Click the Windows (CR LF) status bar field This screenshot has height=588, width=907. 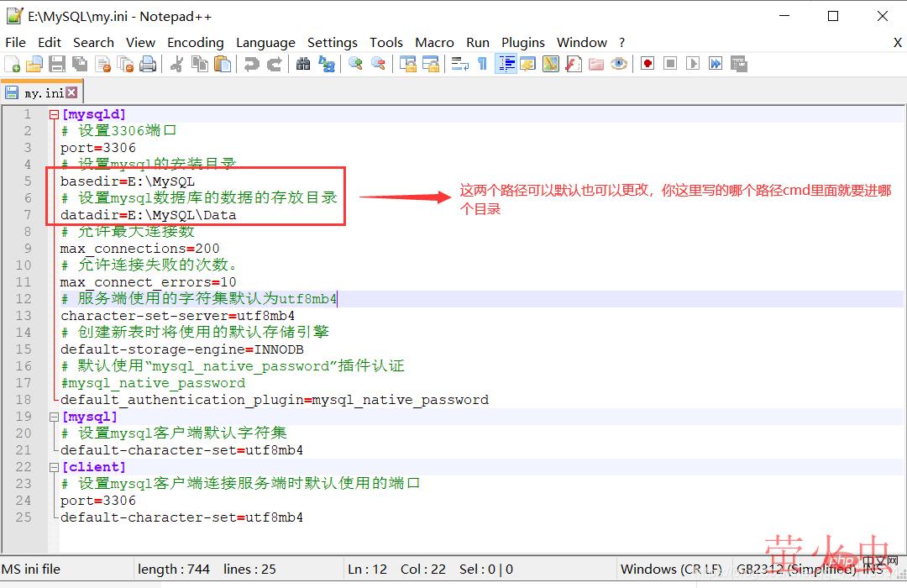click(x=671, y=569)
